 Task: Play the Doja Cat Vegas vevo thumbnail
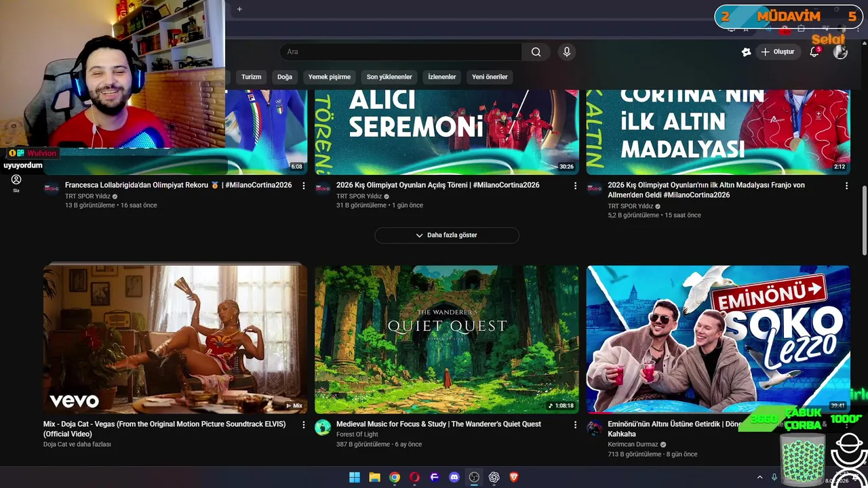[x=175, y=339]
